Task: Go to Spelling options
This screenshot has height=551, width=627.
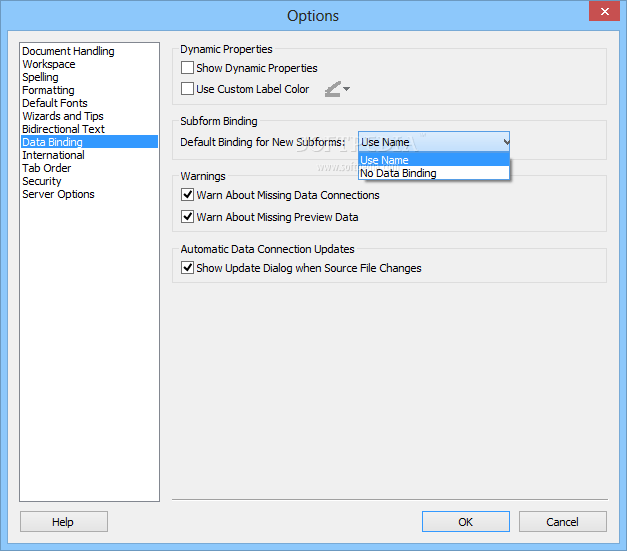Action: click(89, 77)
